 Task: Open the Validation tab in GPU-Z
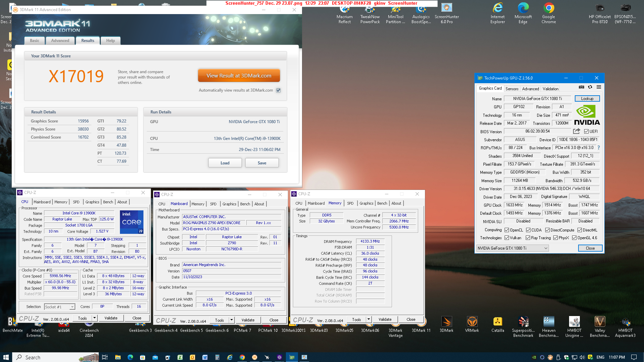click(x=550, y=89)
